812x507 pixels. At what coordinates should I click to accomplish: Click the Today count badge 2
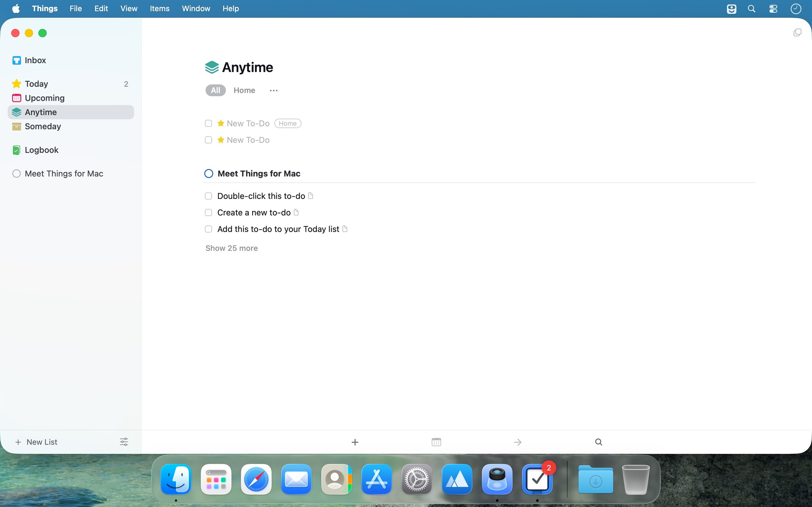(126, 84)
